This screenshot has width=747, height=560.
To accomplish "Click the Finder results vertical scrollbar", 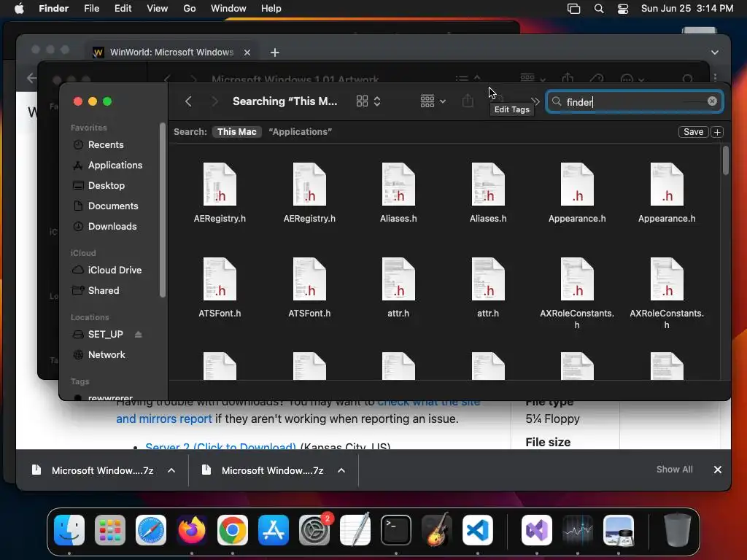I will pos(725,160).
